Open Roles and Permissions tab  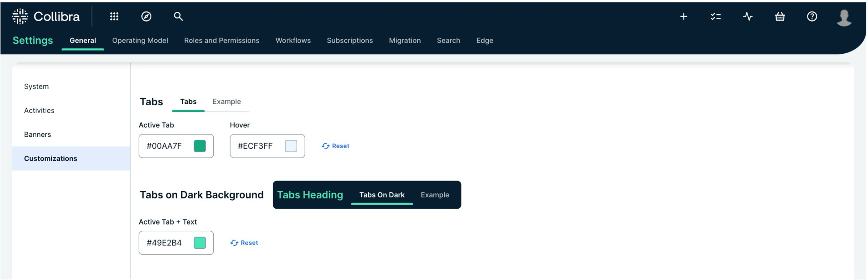pos(222,40)
